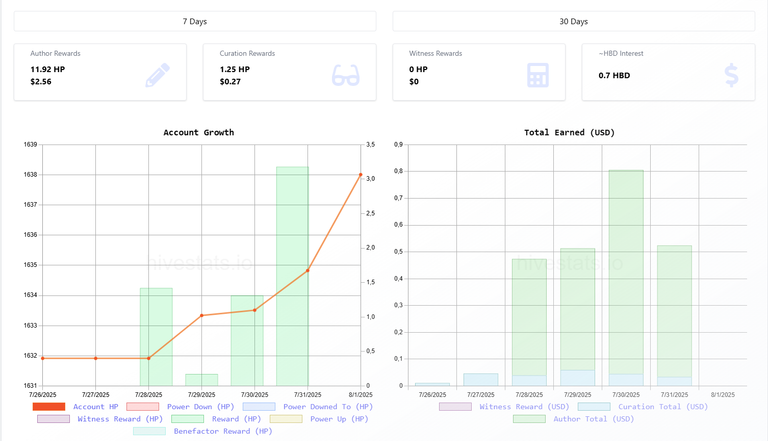This screenshot has height=441, width=768.
Task: Click the 7/29/2025 data point on Account HP line
Action: click(202, 316)
